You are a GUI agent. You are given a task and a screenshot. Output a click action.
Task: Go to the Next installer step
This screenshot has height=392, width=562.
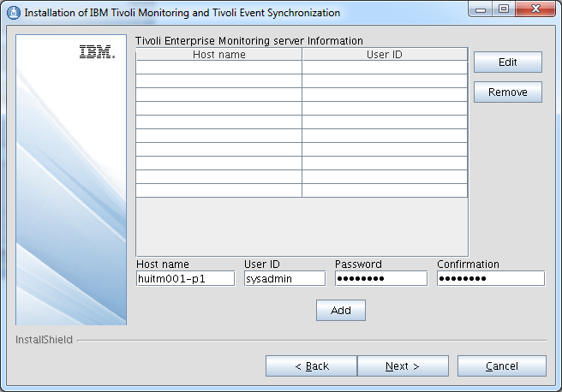[x=403, y=365]
